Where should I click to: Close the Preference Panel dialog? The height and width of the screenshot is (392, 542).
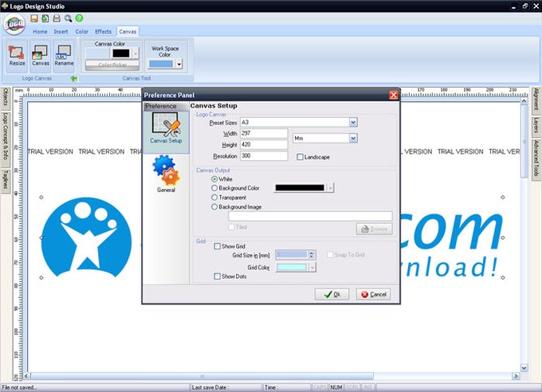click(394, 95)
